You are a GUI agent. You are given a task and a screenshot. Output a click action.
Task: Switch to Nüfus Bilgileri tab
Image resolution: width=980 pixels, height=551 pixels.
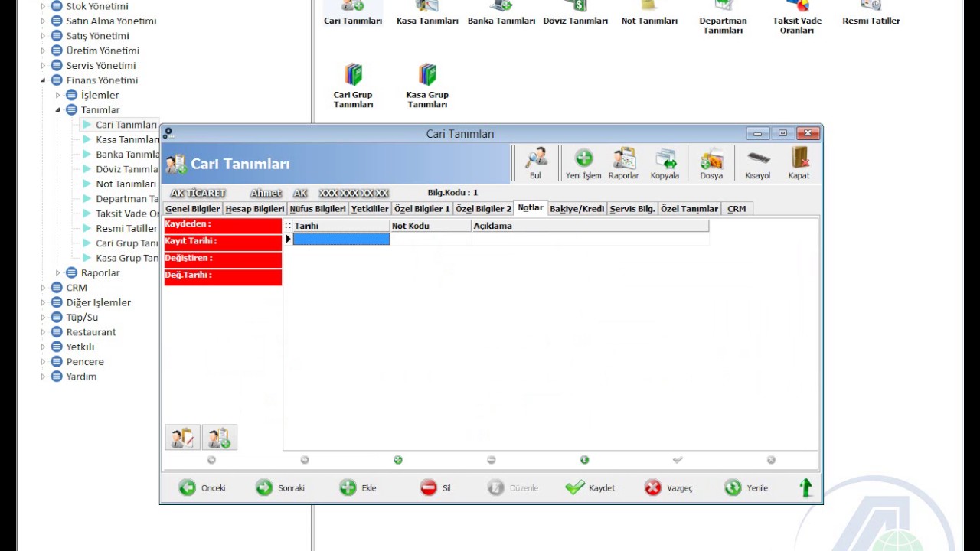(x=318, y=209)
